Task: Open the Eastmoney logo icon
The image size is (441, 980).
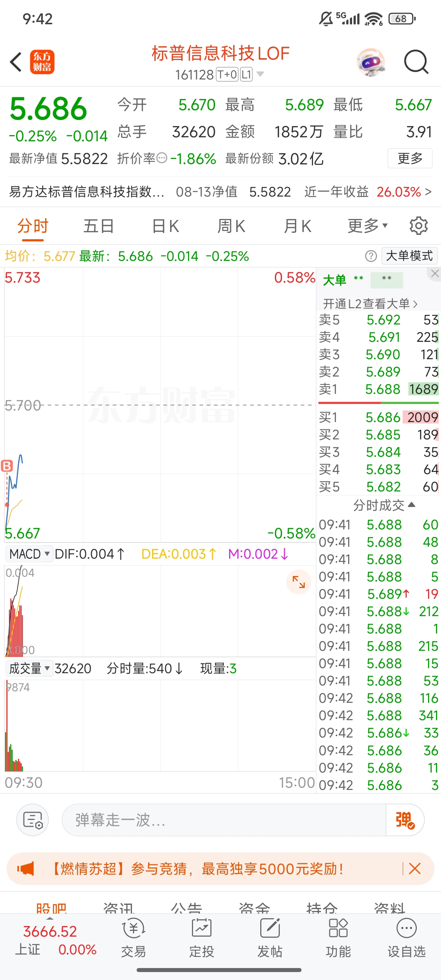Action: [42, 62]
